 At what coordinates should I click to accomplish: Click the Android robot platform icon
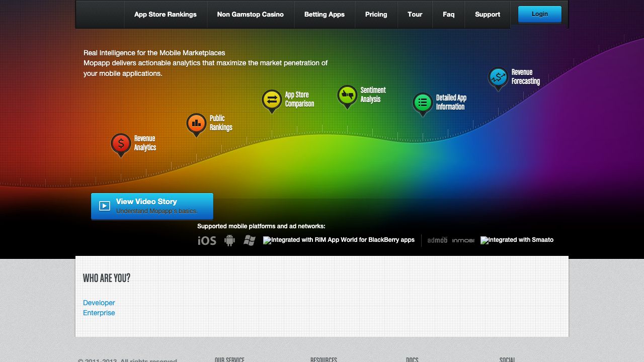click(x=230, y=241)
